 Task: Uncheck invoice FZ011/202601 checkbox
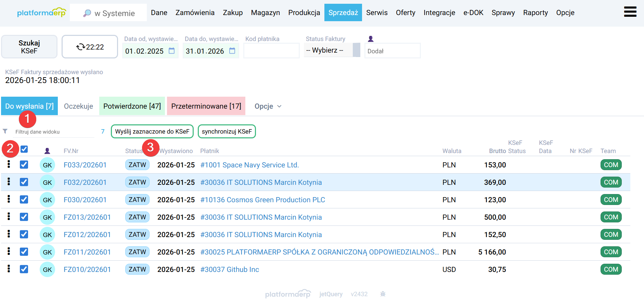click(x=24, y=252)
